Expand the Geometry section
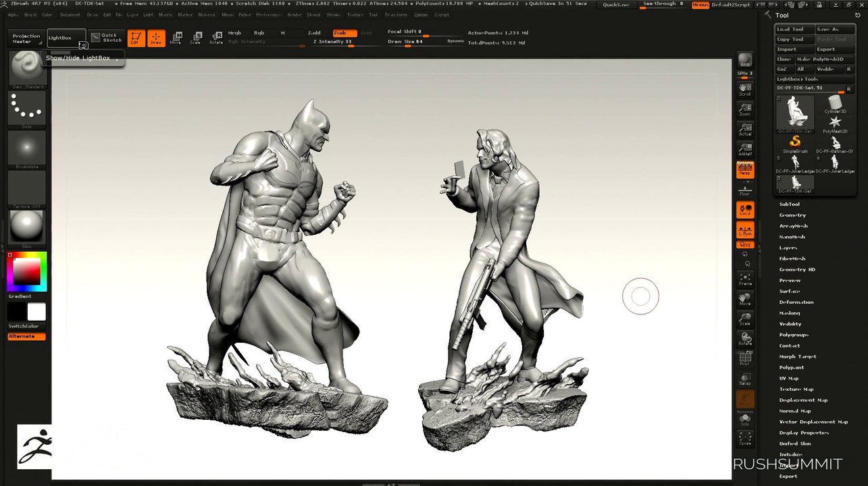 (792, 215)
